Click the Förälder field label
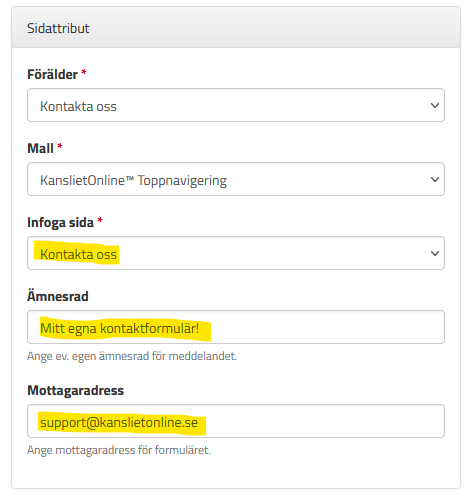 click(x=52, y=74)
